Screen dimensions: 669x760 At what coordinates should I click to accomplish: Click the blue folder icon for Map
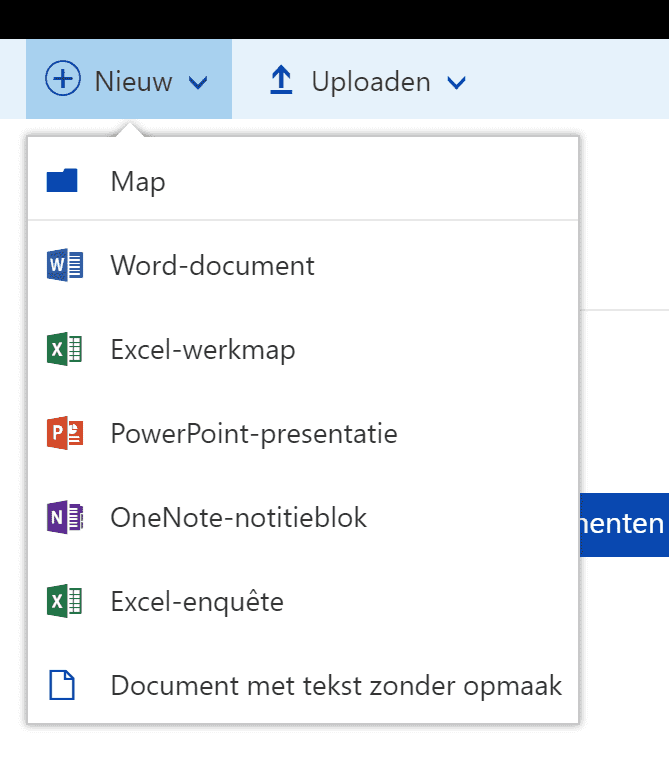(62, 180)
